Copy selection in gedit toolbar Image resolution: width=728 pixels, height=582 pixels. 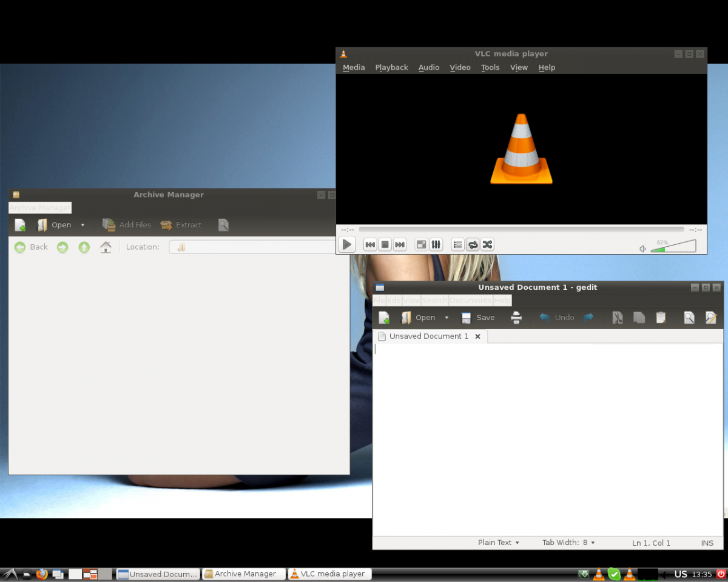[x=639, y=318]
